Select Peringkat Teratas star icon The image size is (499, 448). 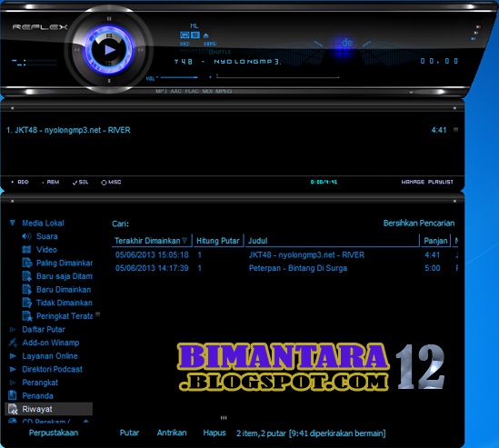click(x=27, y=316)
